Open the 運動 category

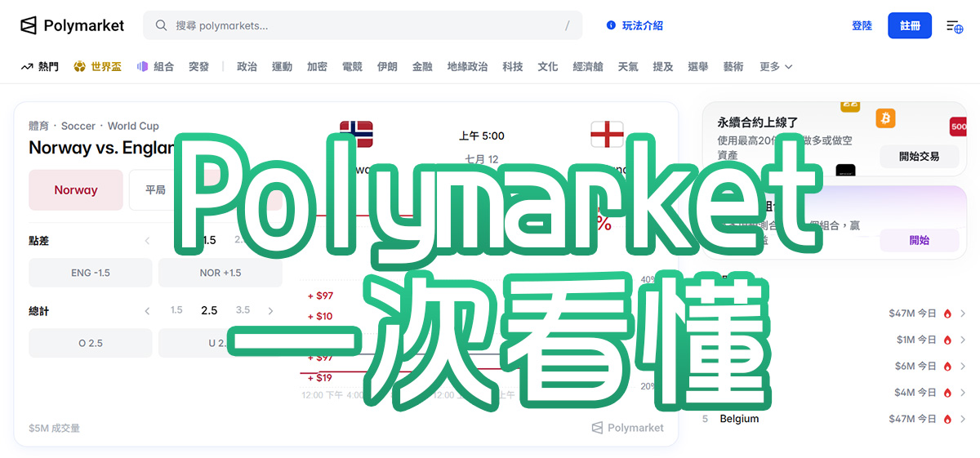tap(282, 67)
